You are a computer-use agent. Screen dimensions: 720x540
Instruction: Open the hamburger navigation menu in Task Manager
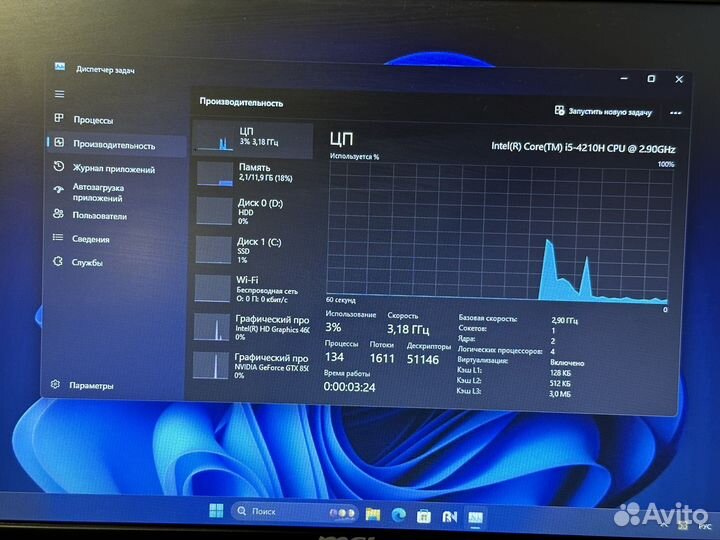click(59, 94)
